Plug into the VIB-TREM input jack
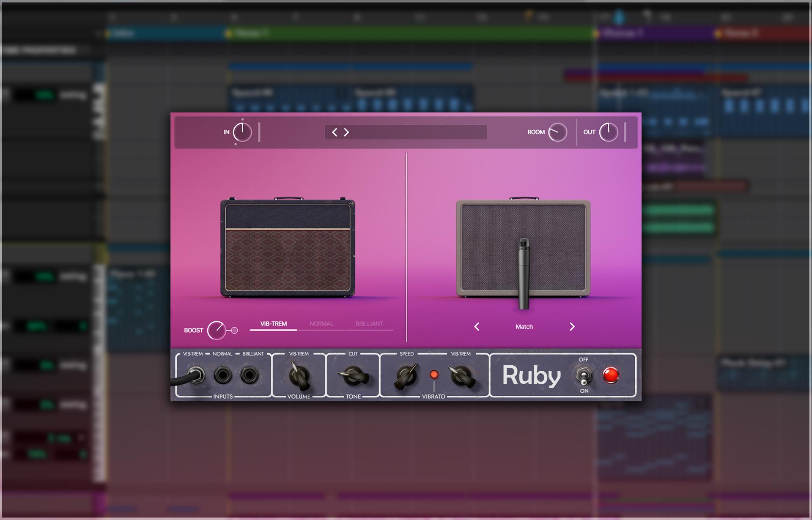The image size is (812, 520). pyautogui.click(x=195, y=375)
